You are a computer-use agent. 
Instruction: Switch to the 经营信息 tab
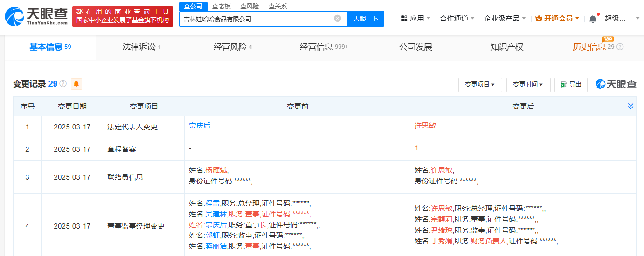pyautogui.click(x=324, y=47)
